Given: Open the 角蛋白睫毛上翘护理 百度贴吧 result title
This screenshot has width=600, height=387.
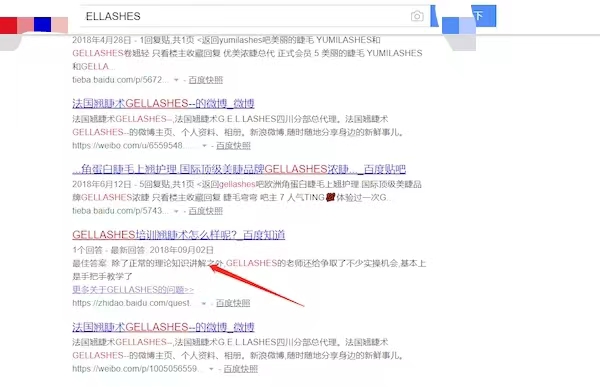Looking at the screenshot, I should [239, 169].
